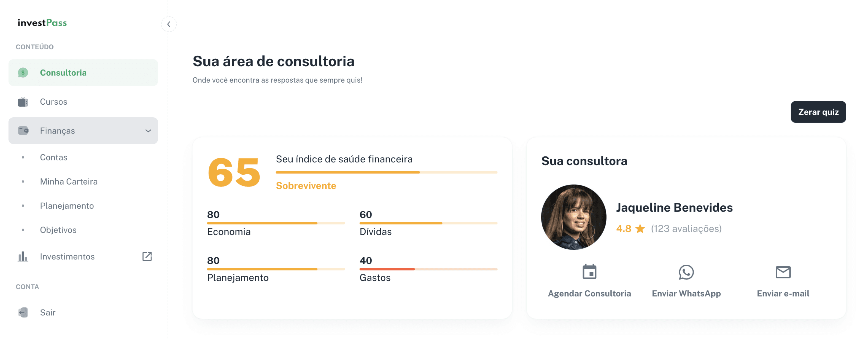Open Objetivos in the Finanças menu
This screenshot has height=339, width=868.
[58, 230]
